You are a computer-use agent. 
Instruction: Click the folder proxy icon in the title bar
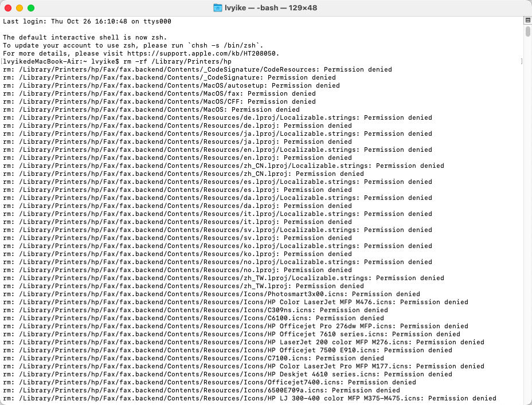tap(218, 8)
